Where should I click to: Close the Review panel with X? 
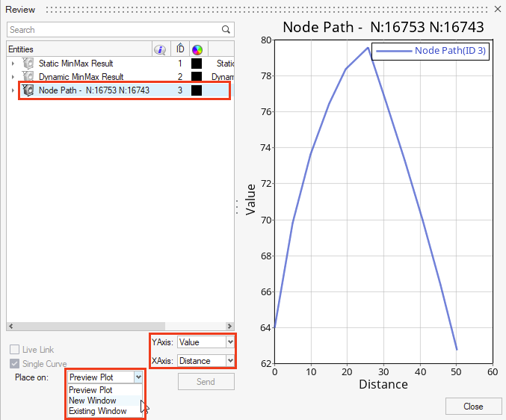click(x=498, y=10)
